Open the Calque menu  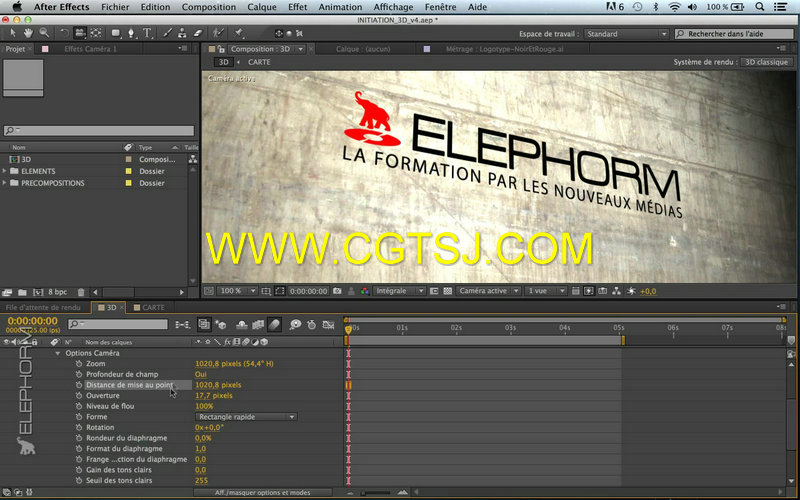[x=262, y=7]
